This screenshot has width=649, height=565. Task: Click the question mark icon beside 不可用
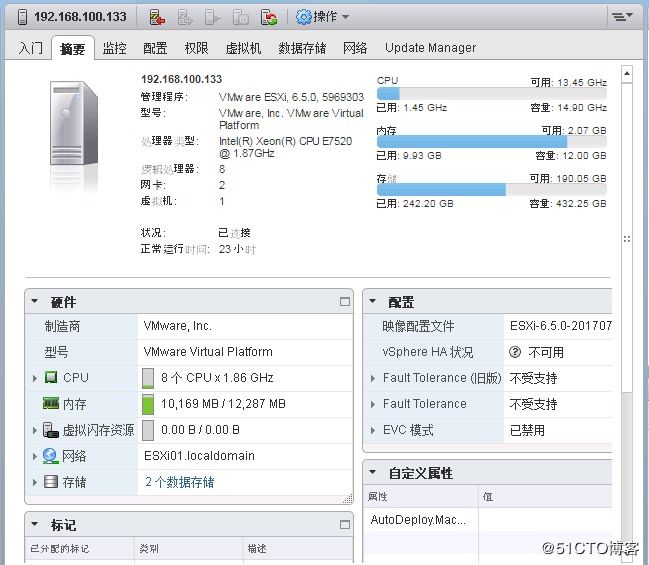515,352
